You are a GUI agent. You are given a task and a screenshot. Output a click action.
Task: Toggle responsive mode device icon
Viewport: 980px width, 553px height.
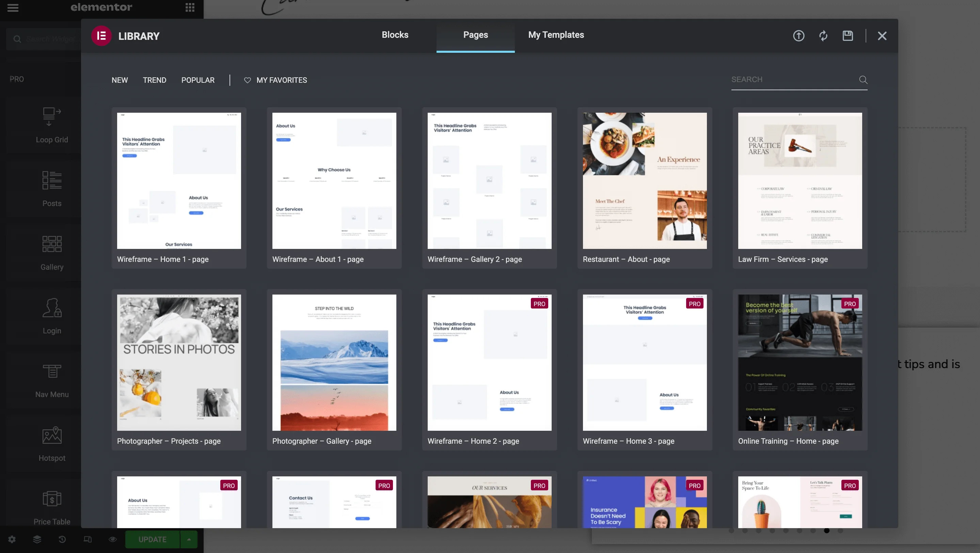[88, 539]
